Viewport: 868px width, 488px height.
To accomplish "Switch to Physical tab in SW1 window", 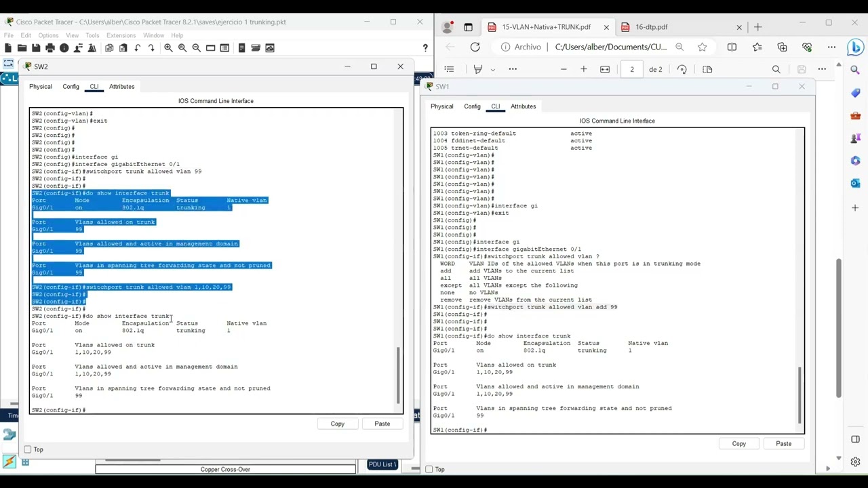I will click(x=441, y=106).
